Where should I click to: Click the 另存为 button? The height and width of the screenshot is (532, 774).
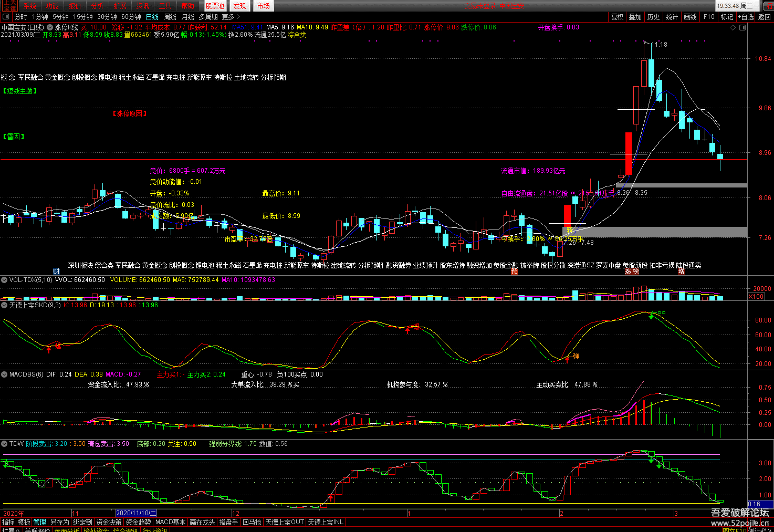(59, 522)
